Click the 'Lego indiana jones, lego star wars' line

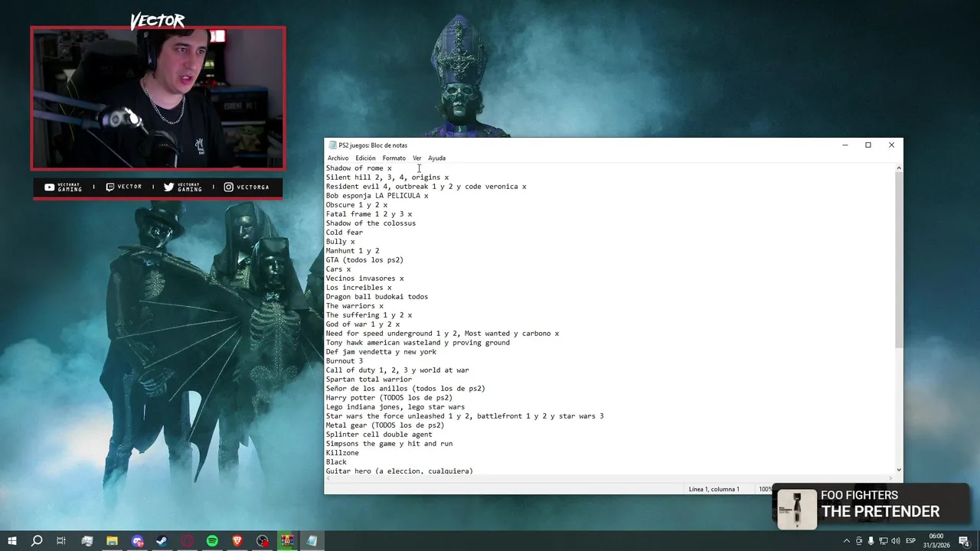click(395, 407)
